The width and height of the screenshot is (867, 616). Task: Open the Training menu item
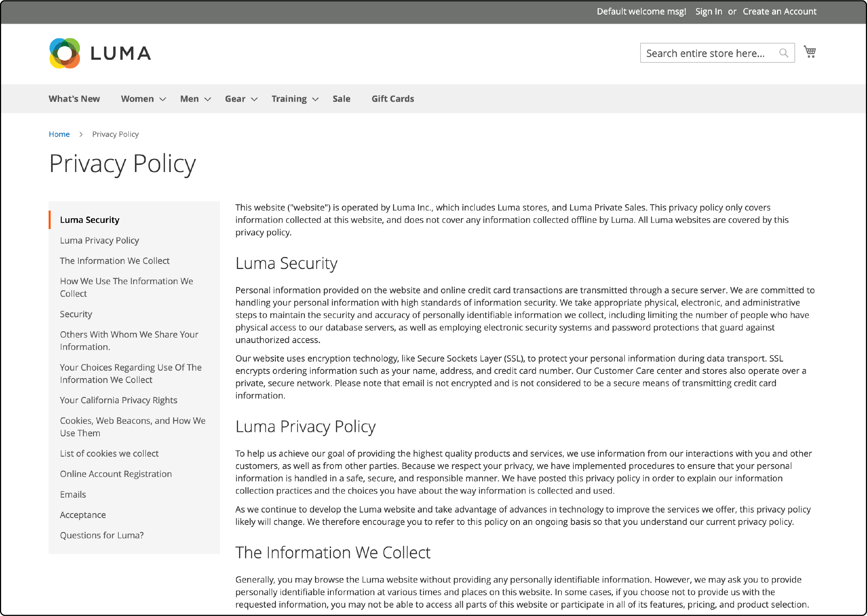[289, 99]
